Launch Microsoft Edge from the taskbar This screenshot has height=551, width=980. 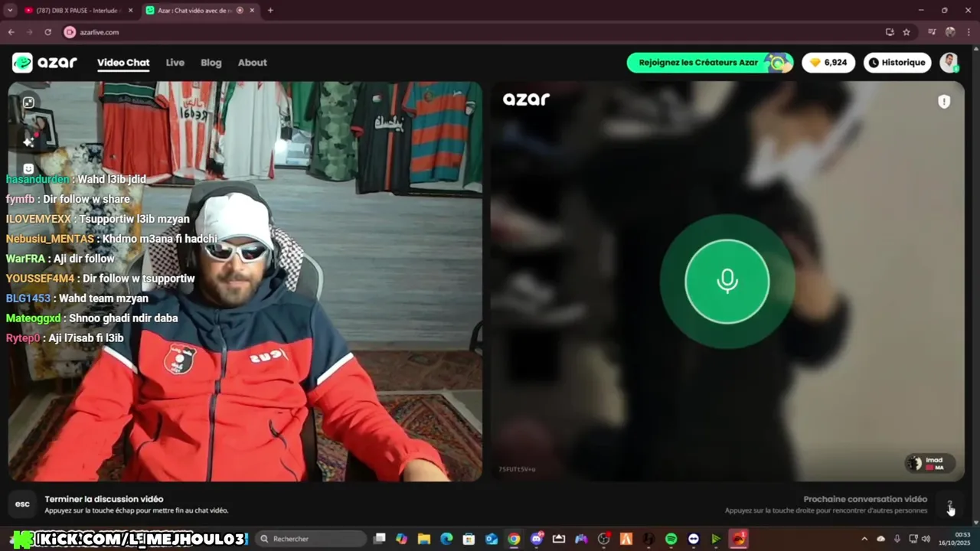click(446, 539)
